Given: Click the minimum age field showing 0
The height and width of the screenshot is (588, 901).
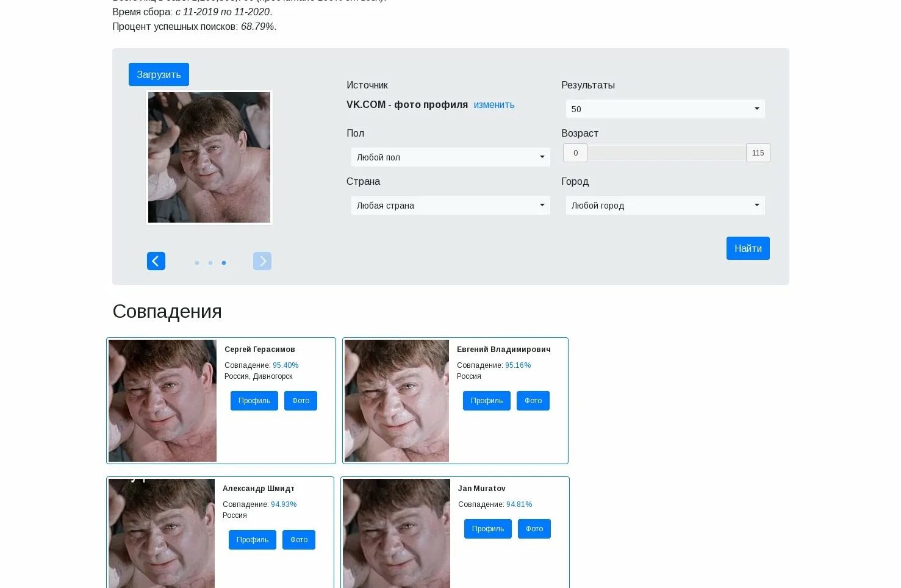Looking at the screenshot, I should click(x=575, y=152).
